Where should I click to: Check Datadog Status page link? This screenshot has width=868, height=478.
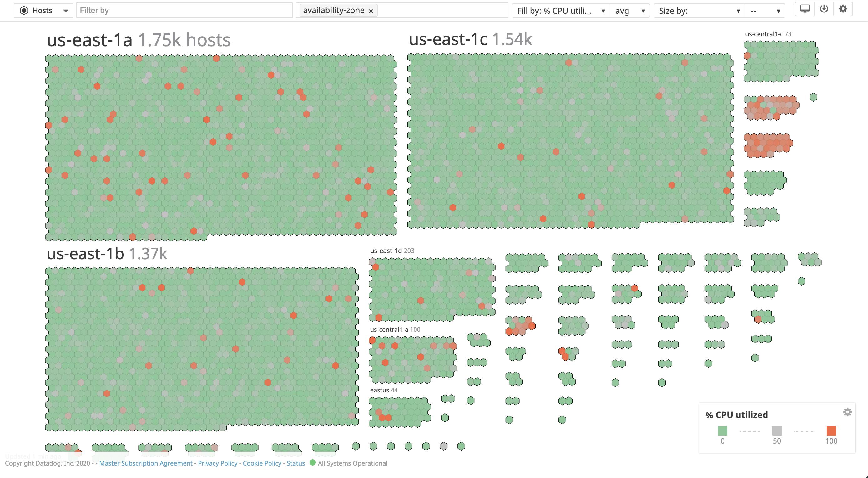click(x=295, y=463)
